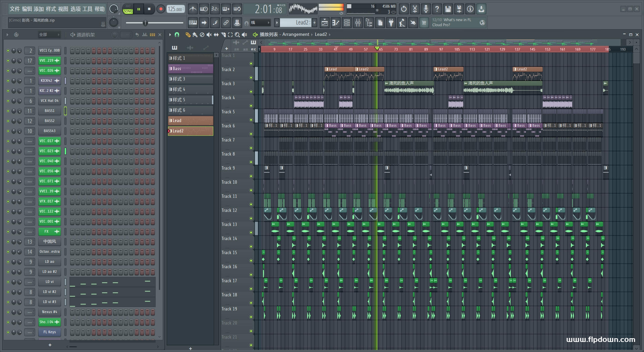
Task: Toggle the playlist snap magnet icon
Action: [177, 35]
